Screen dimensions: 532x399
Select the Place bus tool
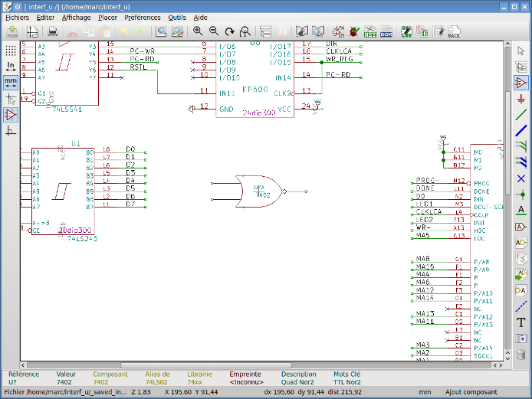pyautogui.click(x=521, y=130)
